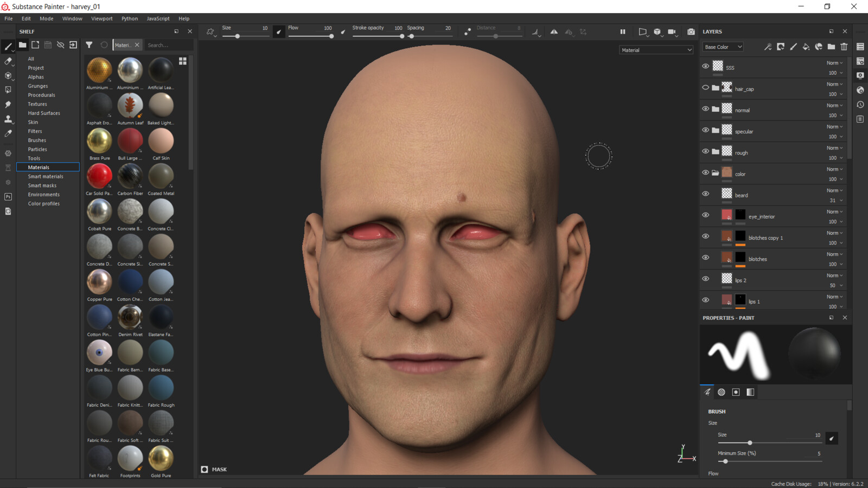Open the Viewport menu
This screenshot has width=868, height=488.
point(101,18)
